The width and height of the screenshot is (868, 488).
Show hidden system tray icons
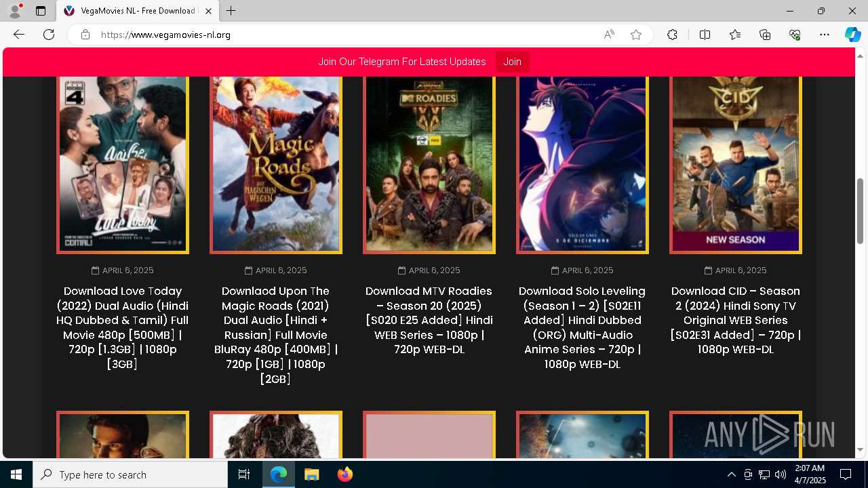tap(731, 474)
